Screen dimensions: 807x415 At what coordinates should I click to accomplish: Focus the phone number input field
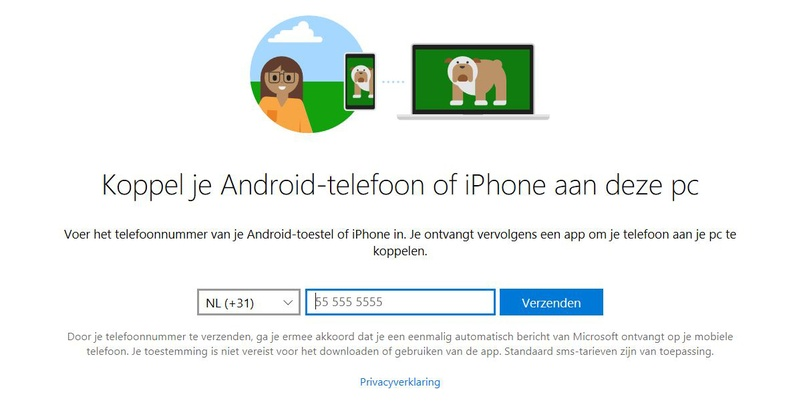[400, 302]
